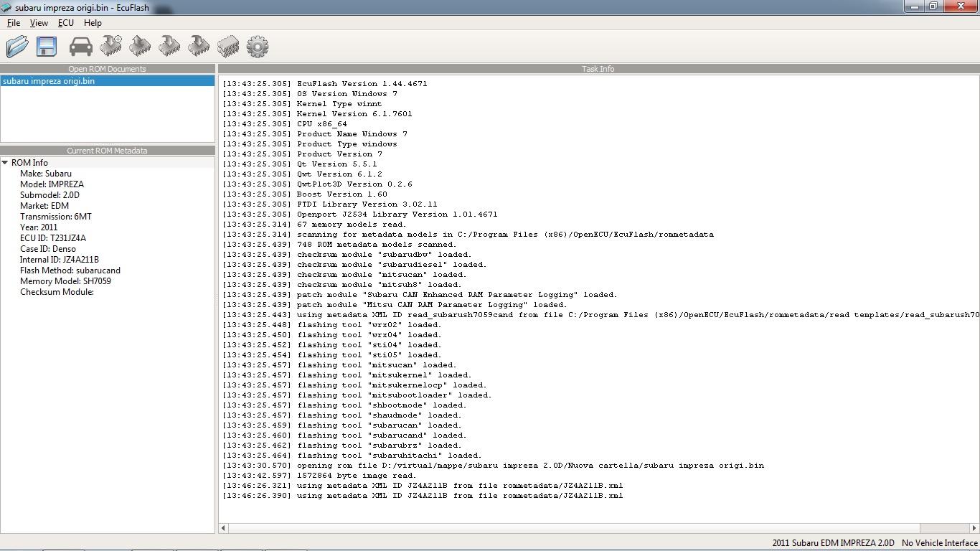This screenshot has height=551, width=980.
Task: Click the Task Info right scroll arrow
Action: click(x=974, y=528)
